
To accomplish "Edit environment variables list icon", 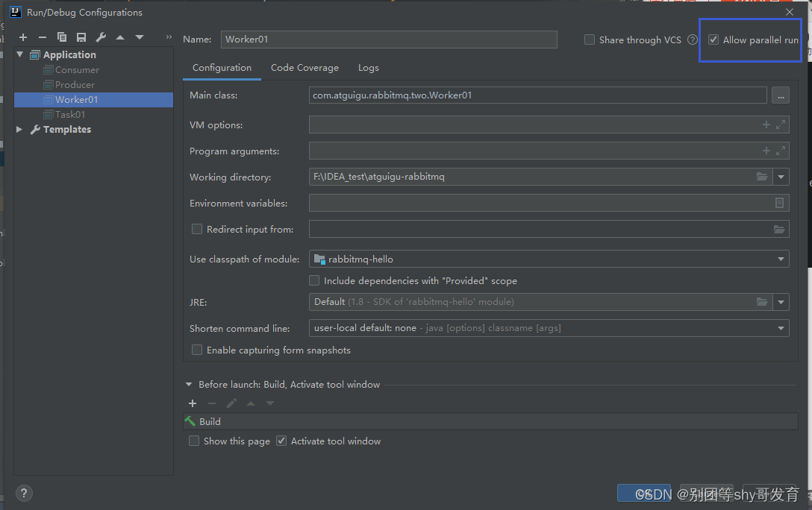I will (779, 204).
